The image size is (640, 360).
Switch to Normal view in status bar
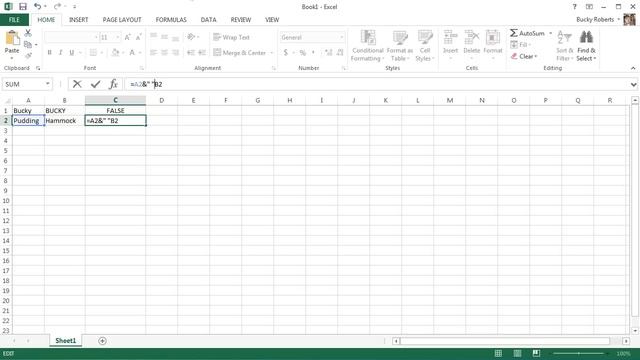click(498, 353)
